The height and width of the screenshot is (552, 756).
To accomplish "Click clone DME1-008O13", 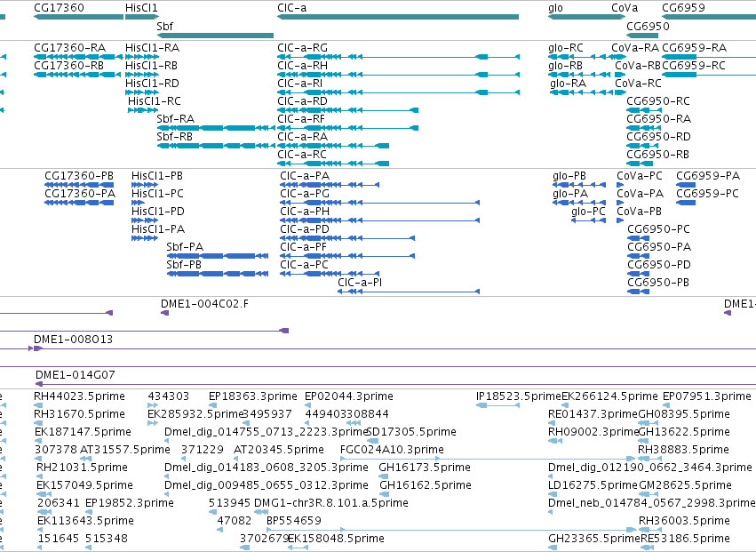I will tap(73, 340).
